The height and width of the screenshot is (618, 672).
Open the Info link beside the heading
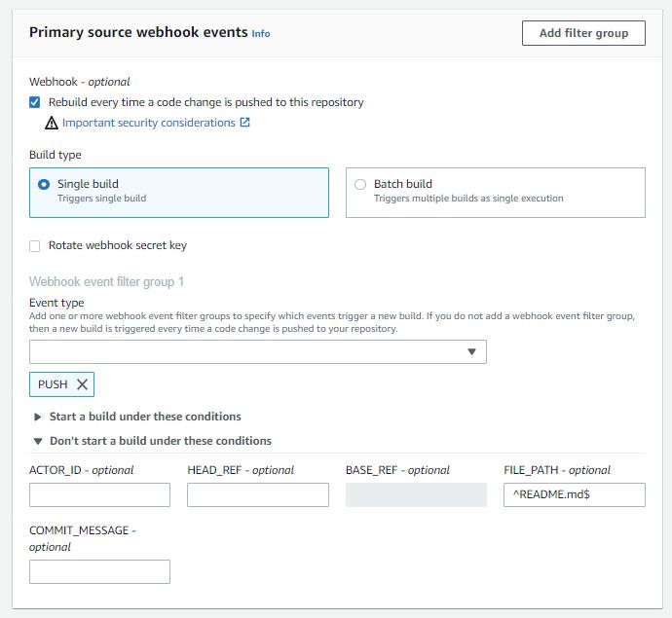point(261,33)
